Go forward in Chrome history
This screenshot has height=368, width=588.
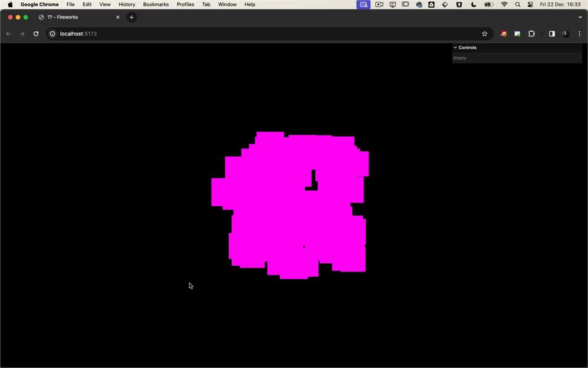pos(22,34)
